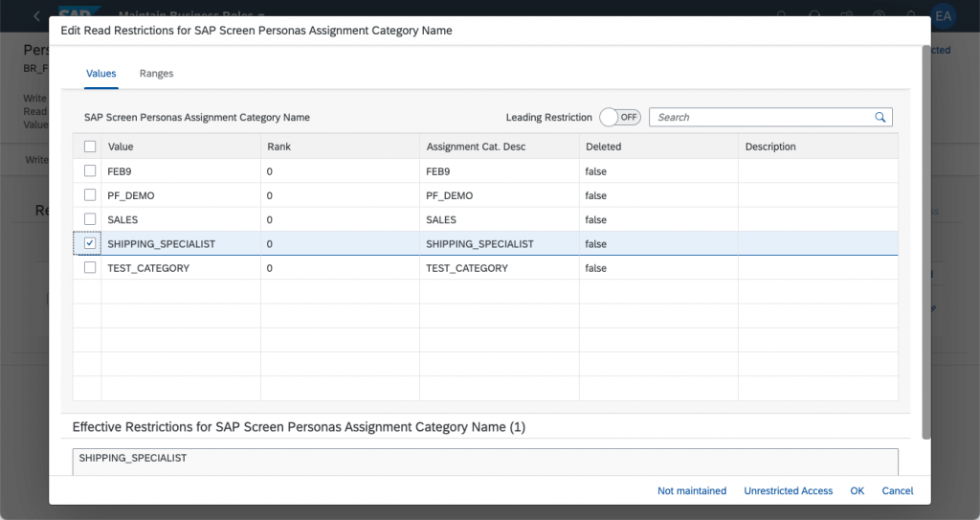Viewport: 980px width, 520px height.
Task: Check the TEST_CATEGORY row checkbox
Action: pos(90,268)
